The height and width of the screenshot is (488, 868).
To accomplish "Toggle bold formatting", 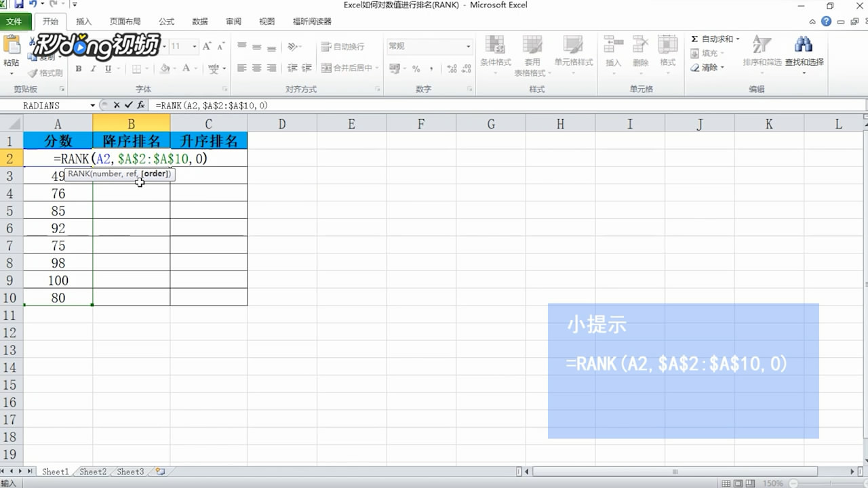I will 78,68.
